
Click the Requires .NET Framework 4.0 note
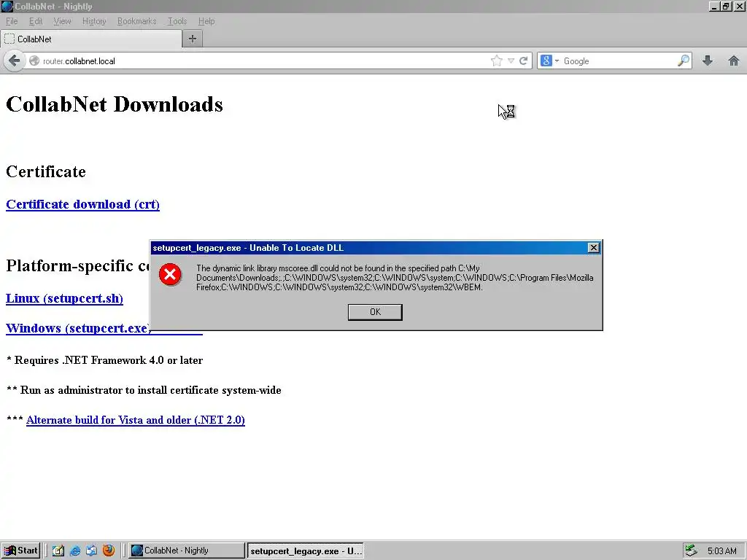coord(105,360)
